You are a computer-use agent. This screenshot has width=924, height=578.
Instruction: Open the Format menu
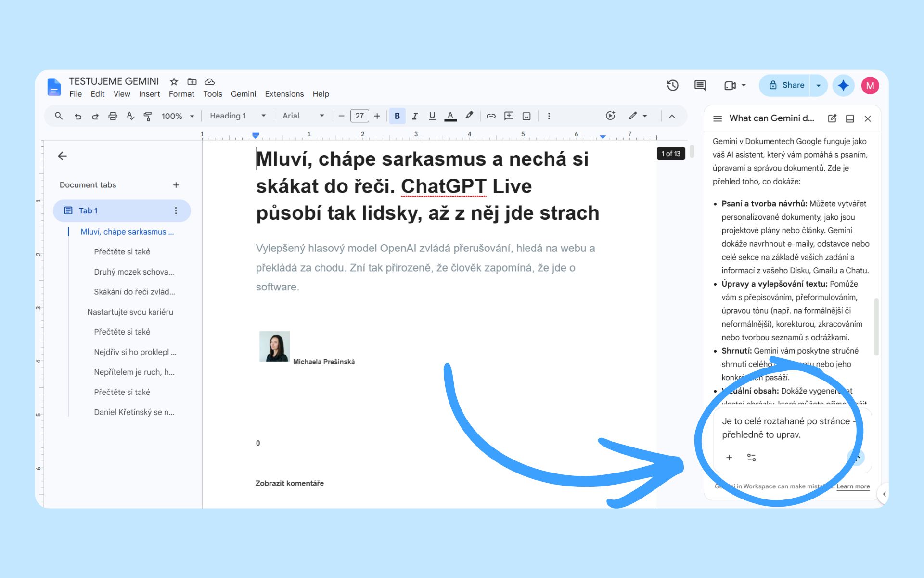click(x=181, y=94)
